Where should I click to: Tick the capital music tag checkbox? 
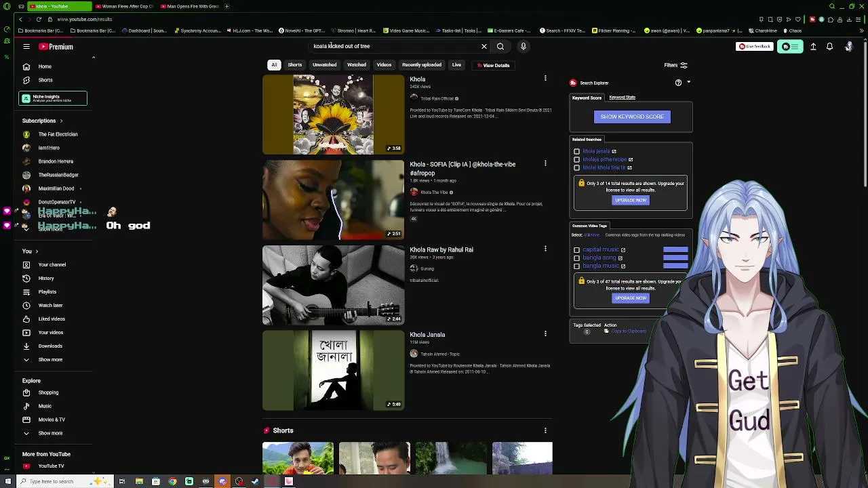pyautogui.click(x=576, y=249)
